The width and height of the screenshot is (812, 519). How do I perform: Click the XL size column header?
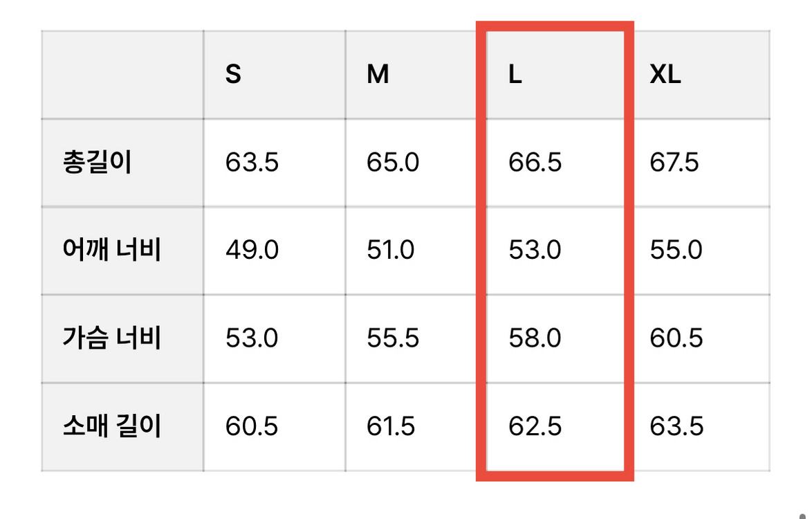pyautogui.click(x=665, y=75)
